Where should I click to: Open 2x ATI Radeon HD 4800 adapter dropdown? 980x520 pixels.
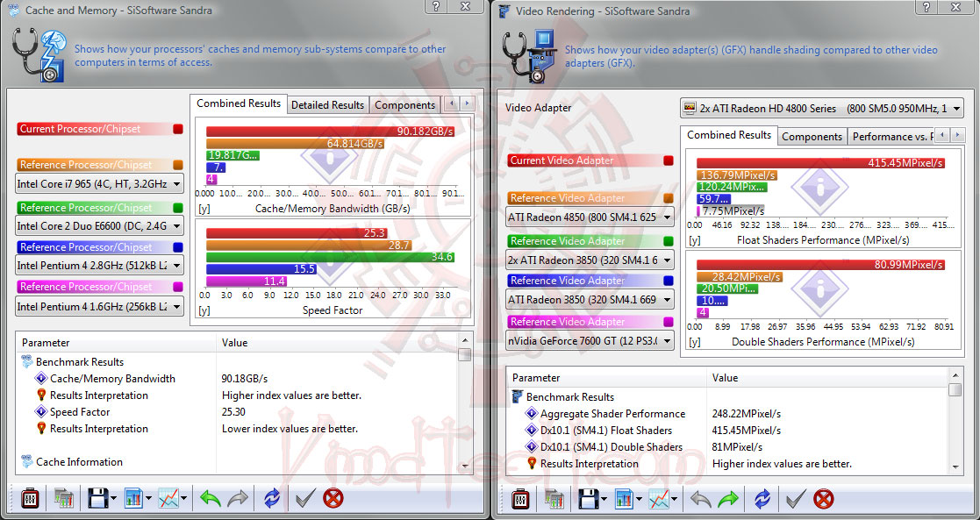(822, 108)
